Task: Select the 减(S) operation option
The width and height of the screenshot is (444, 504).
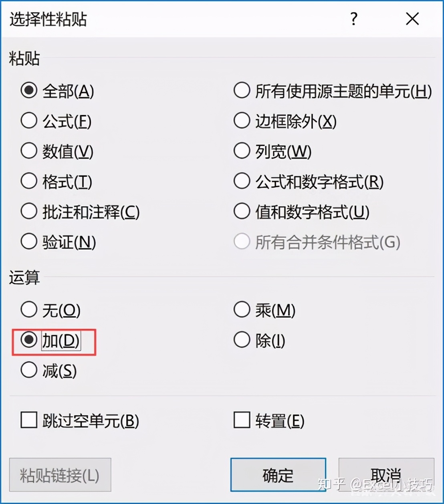Action: [29, 370]
